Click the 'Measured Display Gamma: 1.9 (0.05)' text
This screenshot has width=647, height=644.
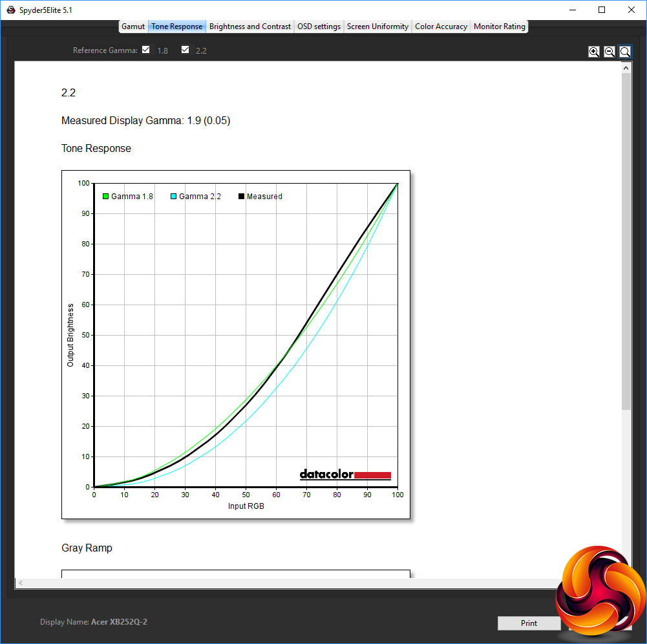[145, 120]
